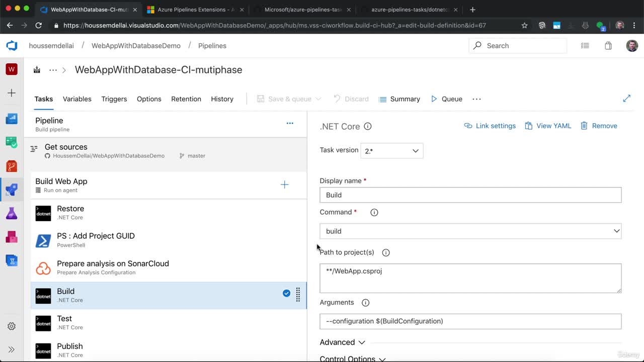Click the houssemdellai breadcrumb link
This screenshot has height=362, width=644.
pyautogui.click(x=51, y=46)
